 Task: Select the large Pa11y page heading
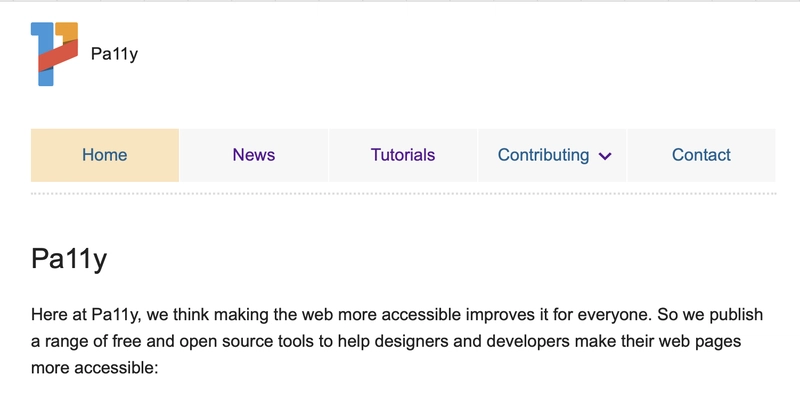pos(69,259)
